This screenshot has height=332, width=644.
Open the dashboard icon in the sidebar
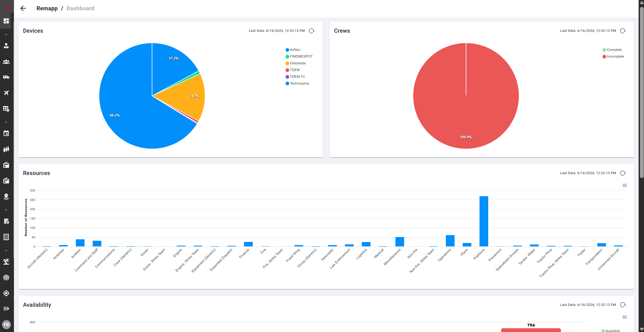coord(6,21)
